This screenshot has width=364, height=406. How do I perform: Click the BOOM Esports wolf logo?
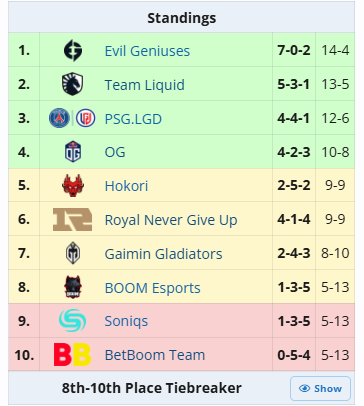(73, 287)
